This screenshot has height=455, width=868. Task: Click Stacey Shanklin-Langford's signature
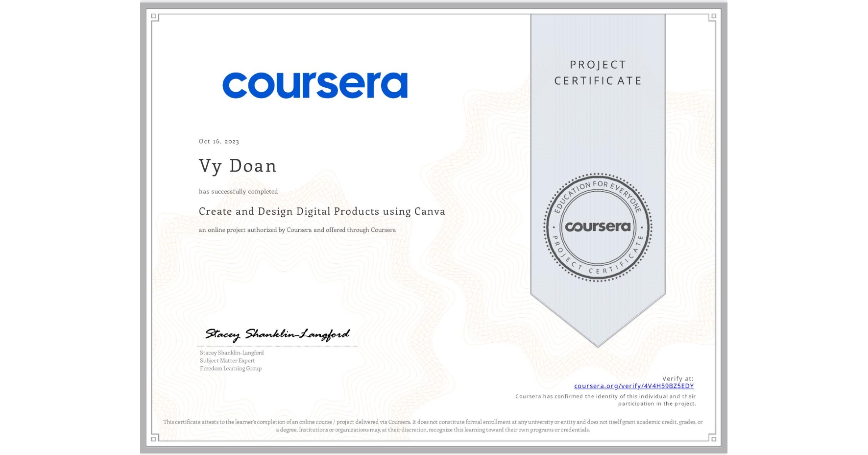click(278, 334)
